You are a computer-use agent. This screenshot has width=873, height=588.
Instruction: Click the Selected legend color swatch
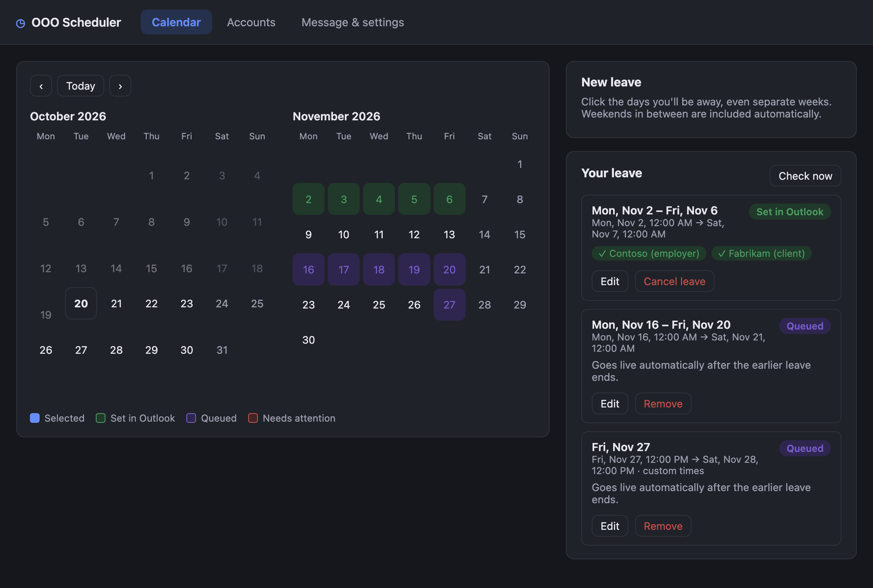tap(35, 418)
